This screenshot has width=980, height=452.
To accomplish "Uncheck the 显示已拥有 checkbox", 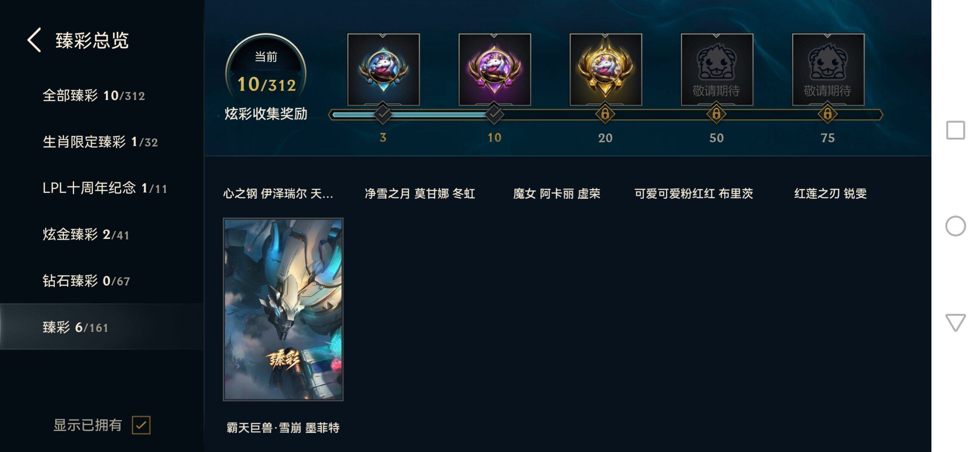I will (x=141, y=425).
